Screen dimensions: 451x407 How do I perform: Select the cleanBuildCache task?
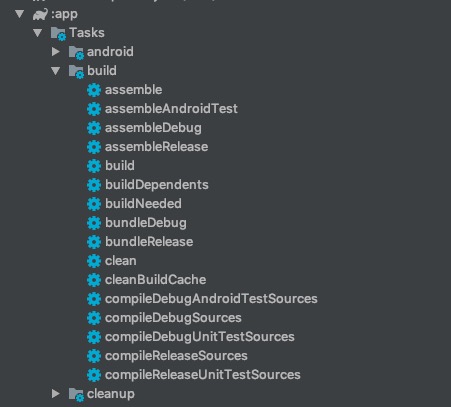[155, 280]
